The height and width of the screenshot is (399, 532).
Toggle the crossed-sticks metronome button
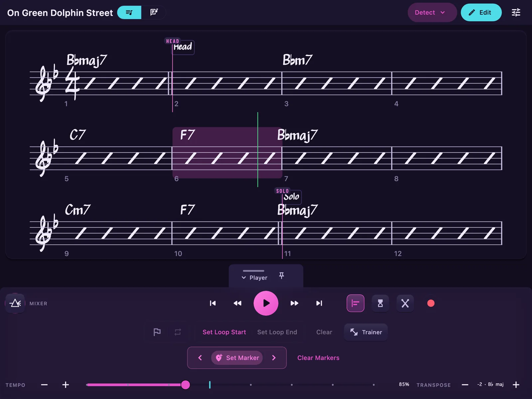click(x=405, y=303)
